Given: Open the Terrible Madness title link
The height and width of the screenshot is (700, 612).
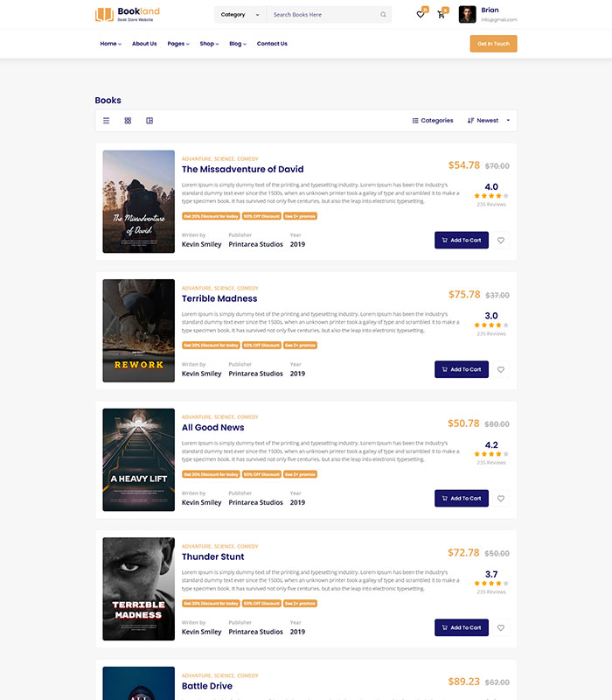Looking at the screenshot, I should point(219,298).
